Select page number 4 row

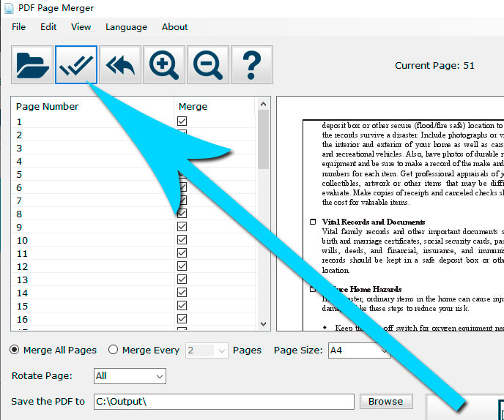pyautogui.click(x=134, y=161)
